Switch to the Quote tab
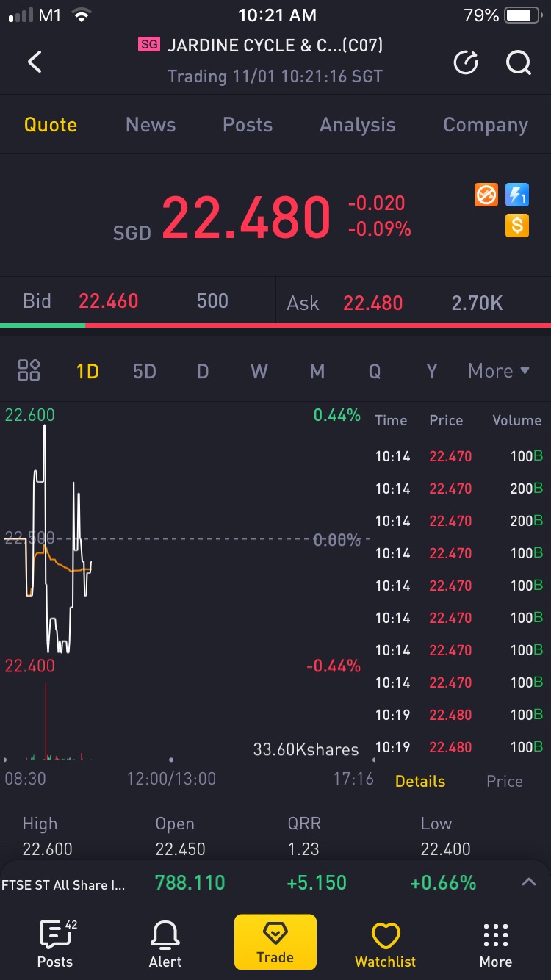The width and height of the screenshot is (551, 980). (x=51, y=125)
